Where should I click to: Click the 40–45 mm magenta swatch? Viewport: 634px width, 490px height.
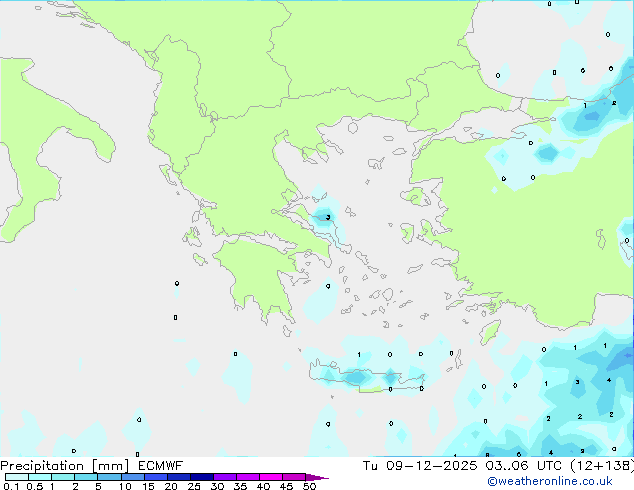271,477
